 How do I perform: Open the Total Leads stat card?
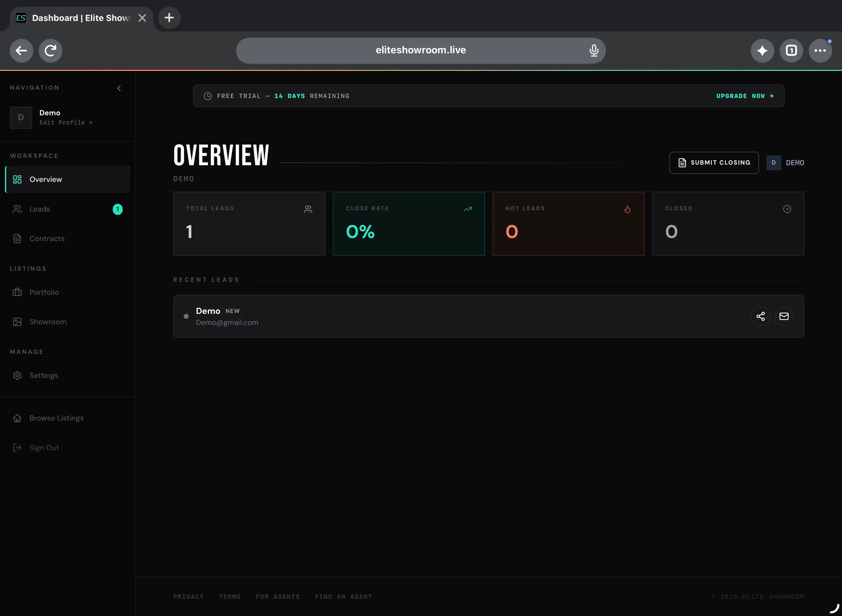coord(249,224)
